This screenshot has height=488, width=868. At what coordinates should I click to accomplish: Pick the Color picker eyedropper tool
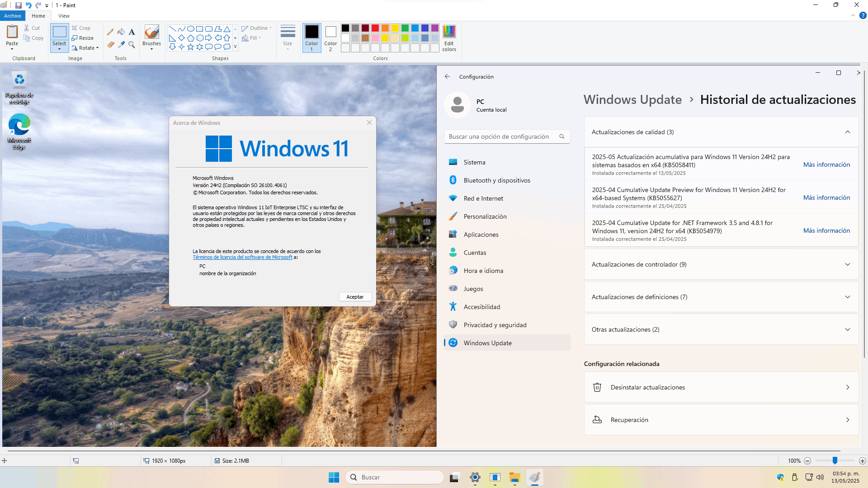pyautogui.click(x=121, y=45)
